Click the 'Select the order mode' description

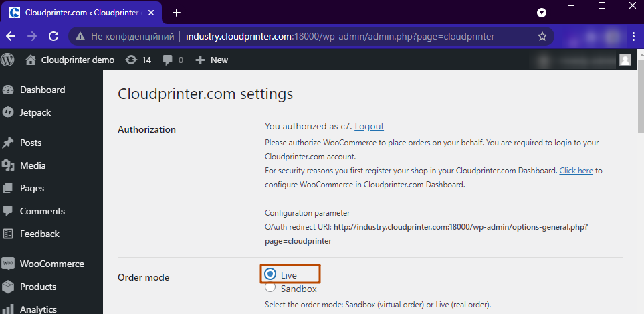click(x=378, y=305)
